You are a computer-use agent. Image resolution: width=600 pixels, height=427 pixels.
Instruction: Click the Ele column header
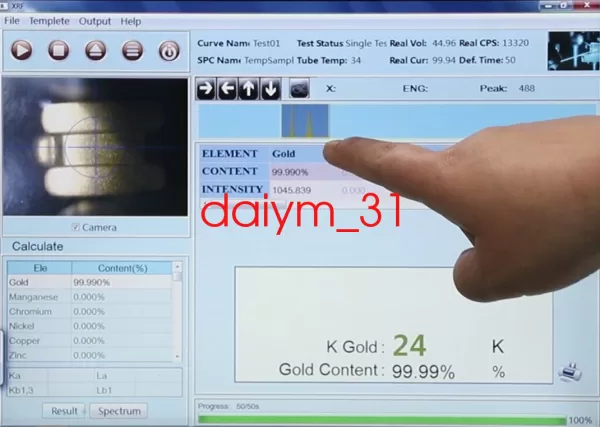40,268
